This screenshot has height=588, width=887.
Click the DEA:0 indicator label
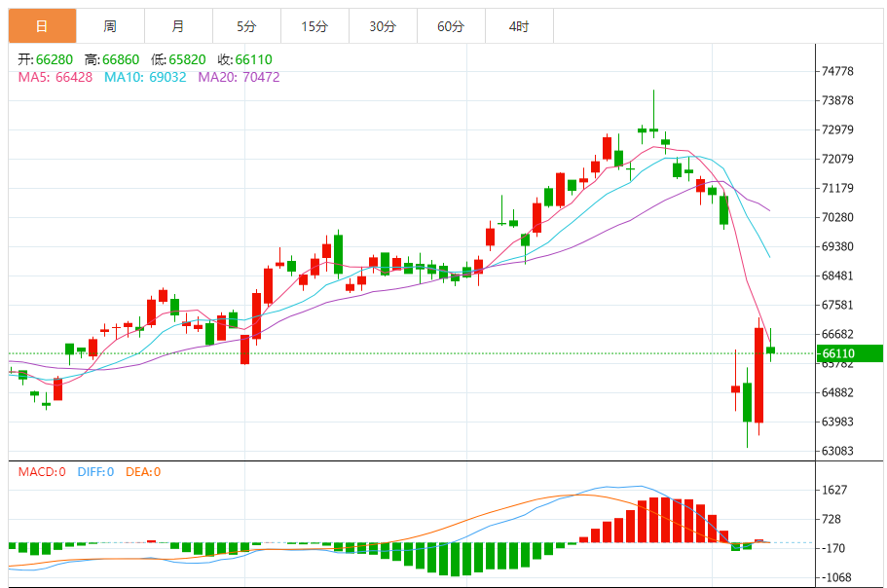pos(143,471)
